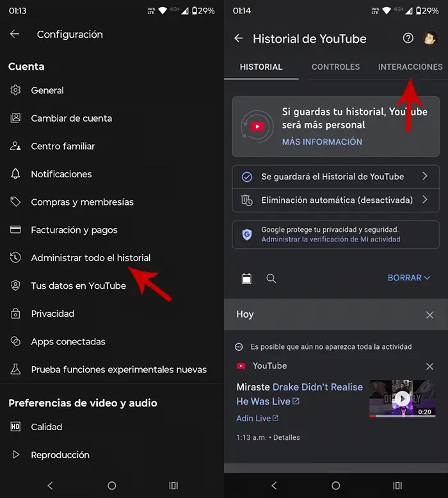448x498 pixels.
Task: Open Administrar la verificación de Mi actividad
Action: (x=330, y=239)
